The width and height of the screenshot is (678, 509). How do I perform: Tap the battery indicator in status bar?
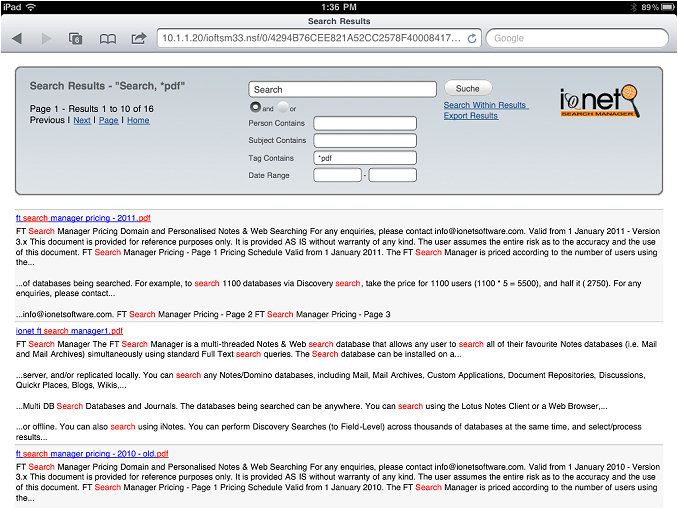pos(668,7)
